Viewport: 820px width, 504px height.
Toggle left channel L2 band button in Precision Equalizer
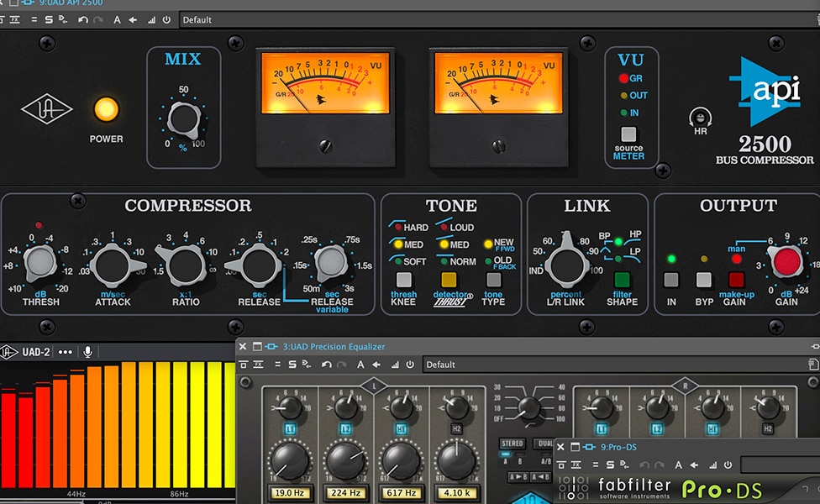point(345,429)
